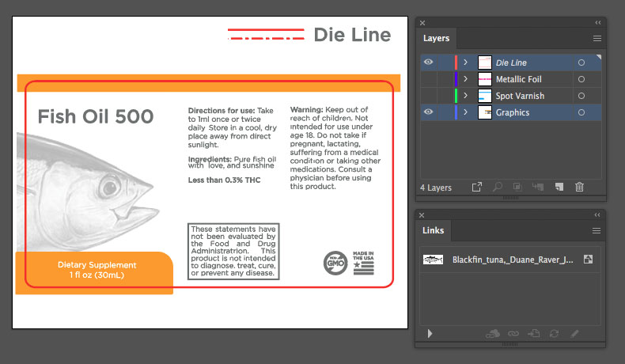Click the Die Line legend label on artboard

352,35
